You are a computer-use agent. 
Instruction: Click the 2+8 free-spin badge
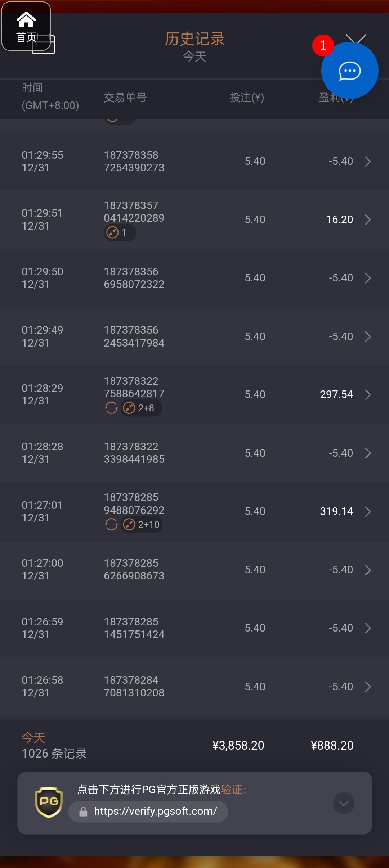141,408
